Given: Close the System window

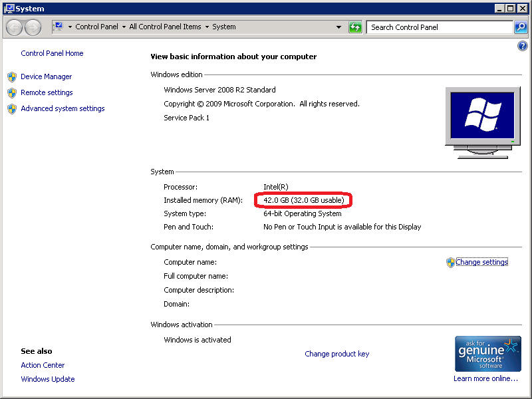Looking at the screenshot, I should tap(522, 9).
